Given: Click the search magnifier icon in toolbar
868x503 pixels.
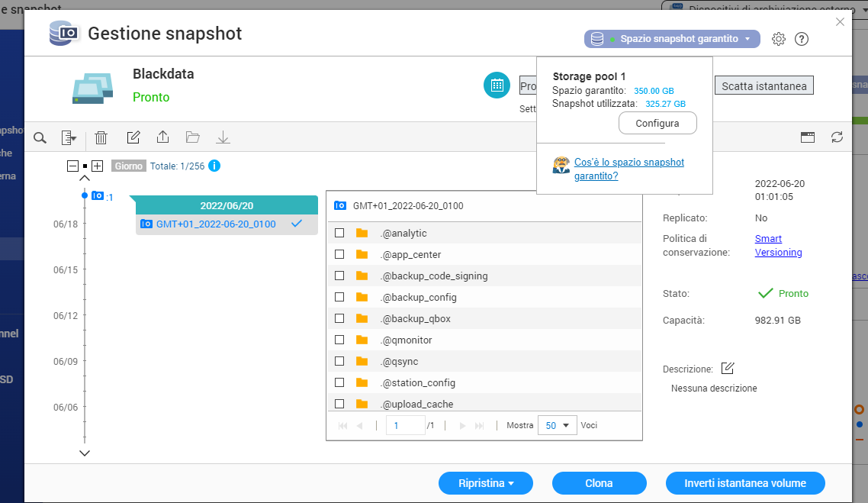Looking at the screenshot, I should (x=40, y=137).
